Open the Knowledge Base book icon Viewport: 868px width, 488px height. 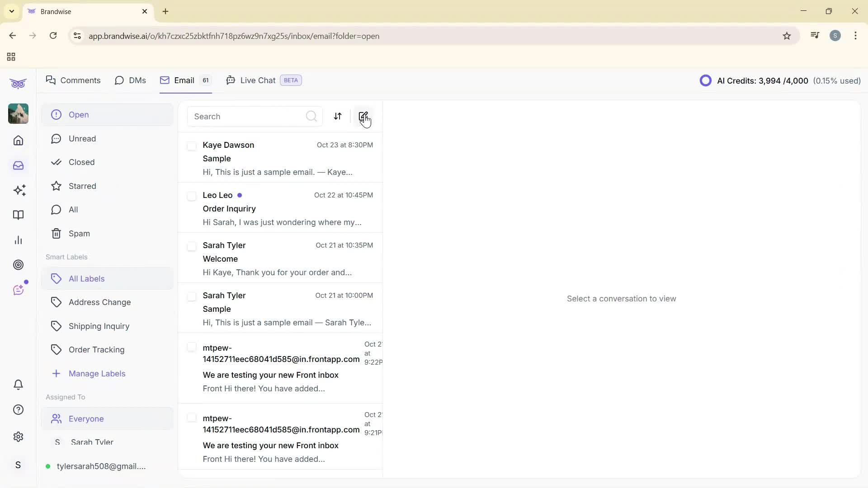pyautogui.click(x=18, y=215)
